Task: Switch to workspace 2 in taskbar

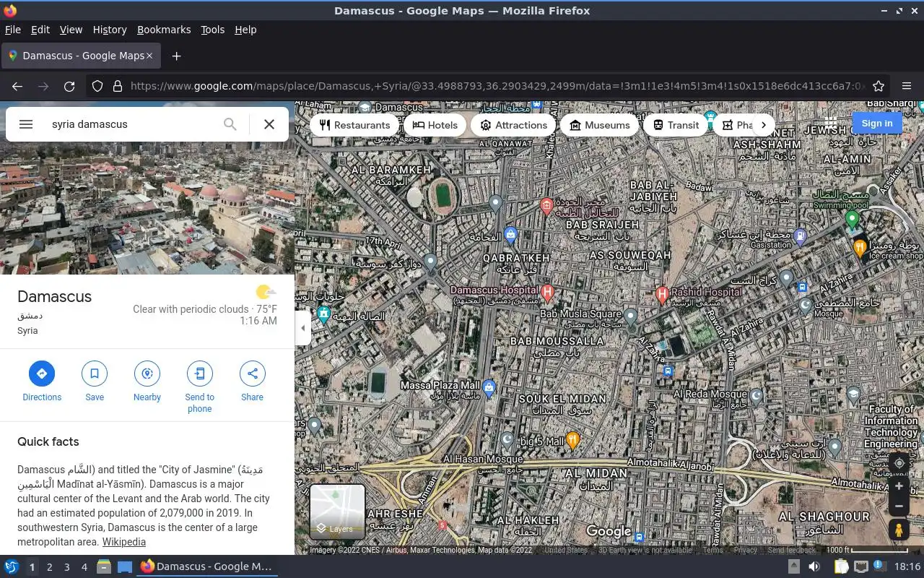Action: pos(49,567)
